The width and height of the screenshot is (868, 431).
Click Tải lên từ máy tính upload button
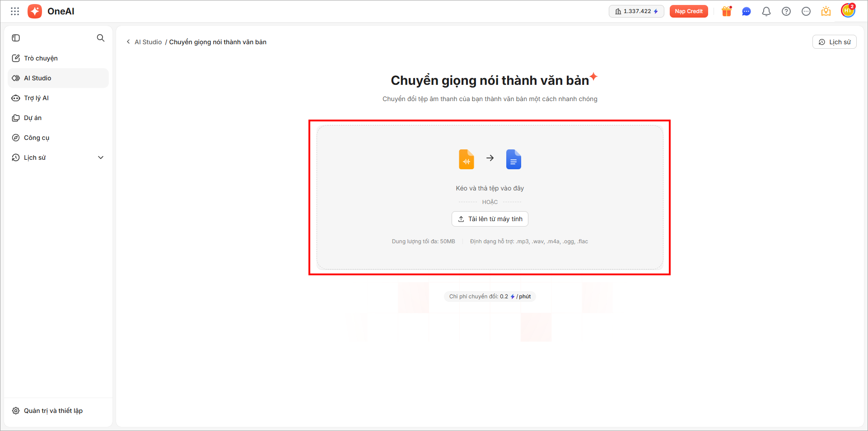(x=490, y=219)
